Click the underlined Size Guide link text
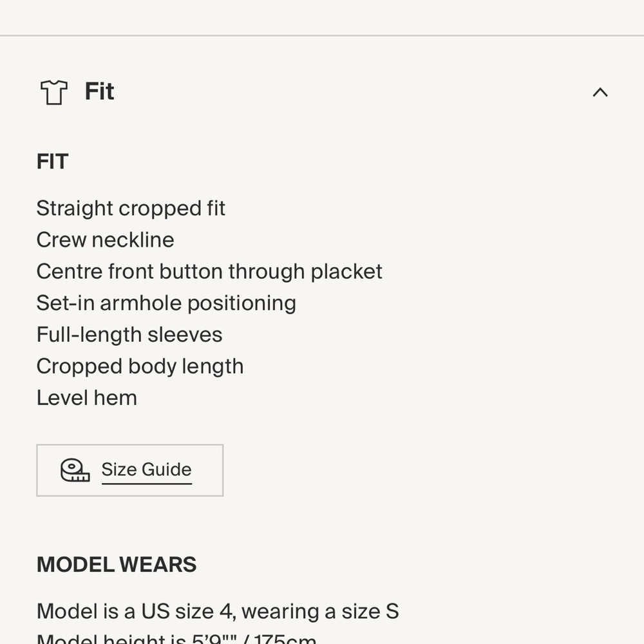The height and width of the screenshot is (644, 644). [x=146, y=469]
